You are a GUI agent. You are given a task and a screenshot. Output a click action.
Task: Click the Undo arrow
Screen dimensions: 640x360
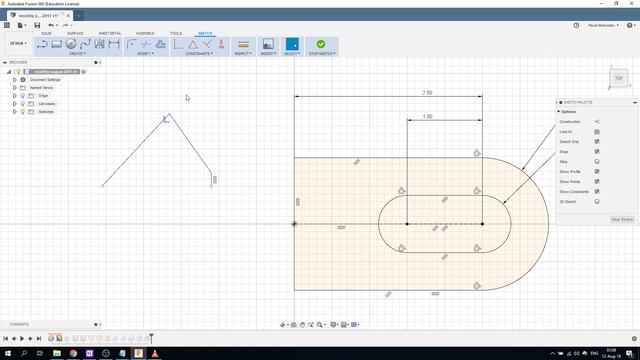click(51, 25)
